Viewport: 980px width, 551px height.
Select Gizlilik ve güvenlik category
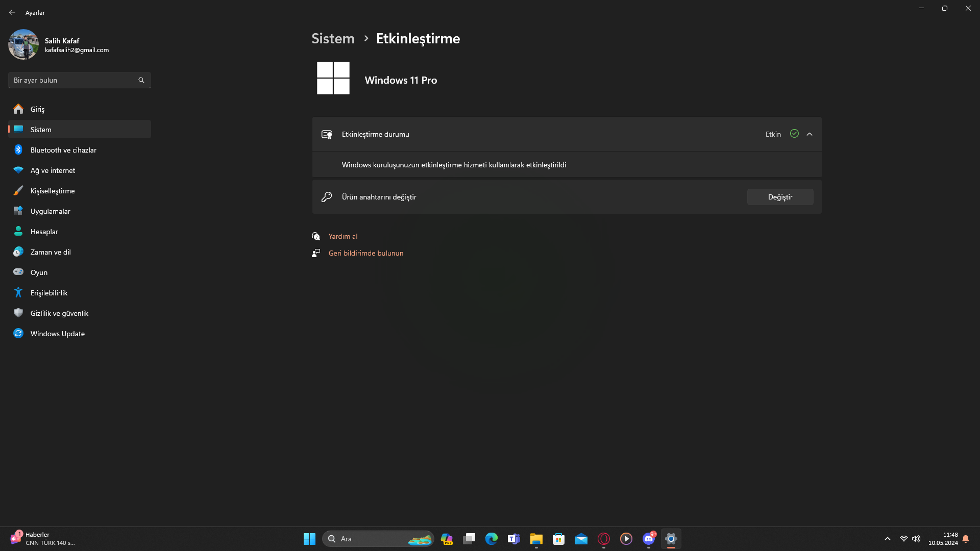click(x=59, y=313)
